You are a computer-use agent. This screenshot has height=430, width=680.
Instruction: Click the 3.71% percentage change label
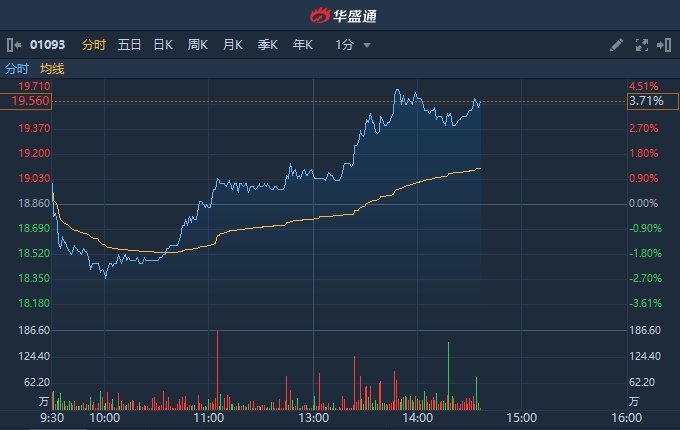644,101
